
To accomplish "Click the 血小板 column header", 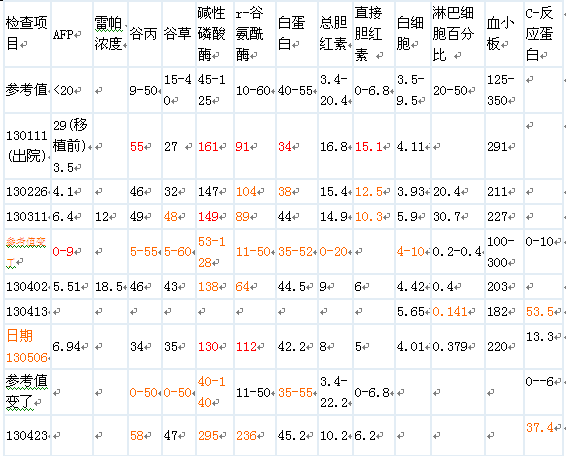I will pos(504,34).
